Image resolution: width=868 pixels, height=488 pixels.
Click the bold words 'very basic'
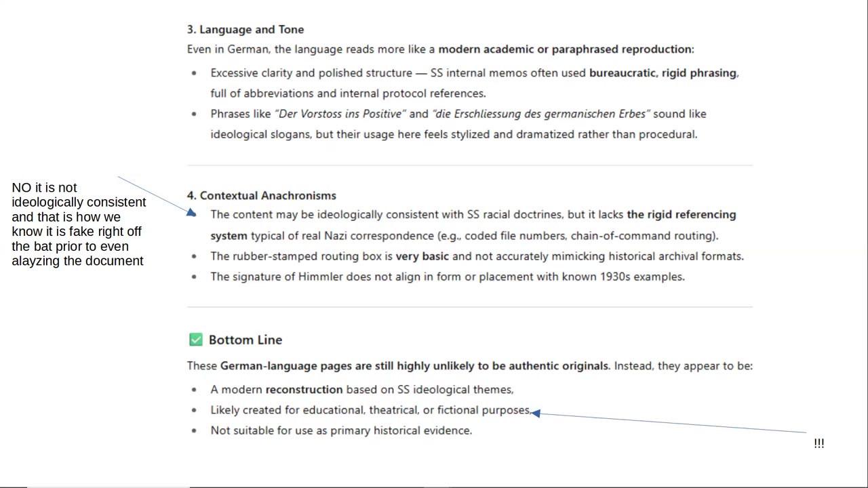click(x=422, y=256)
